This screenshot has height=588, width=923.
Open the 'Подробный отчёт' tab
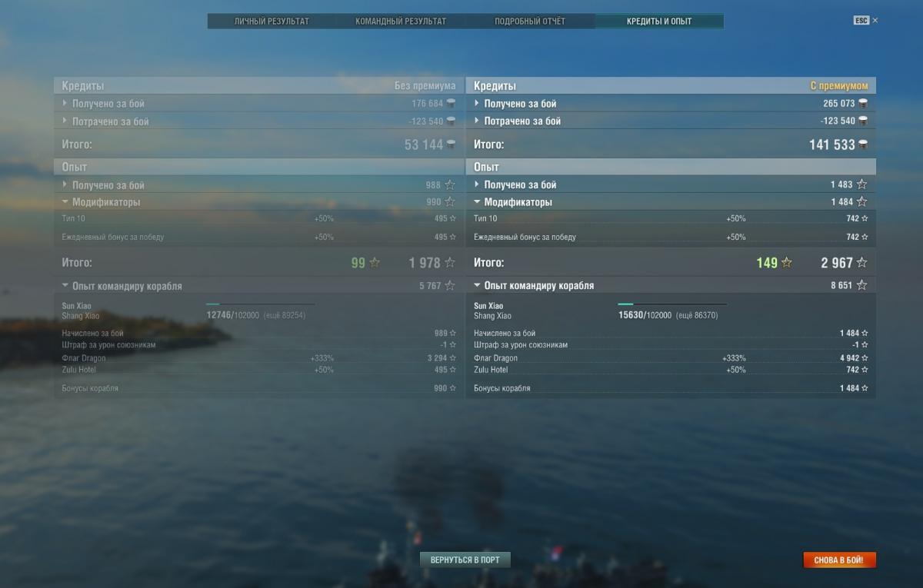tap(530, 22)
